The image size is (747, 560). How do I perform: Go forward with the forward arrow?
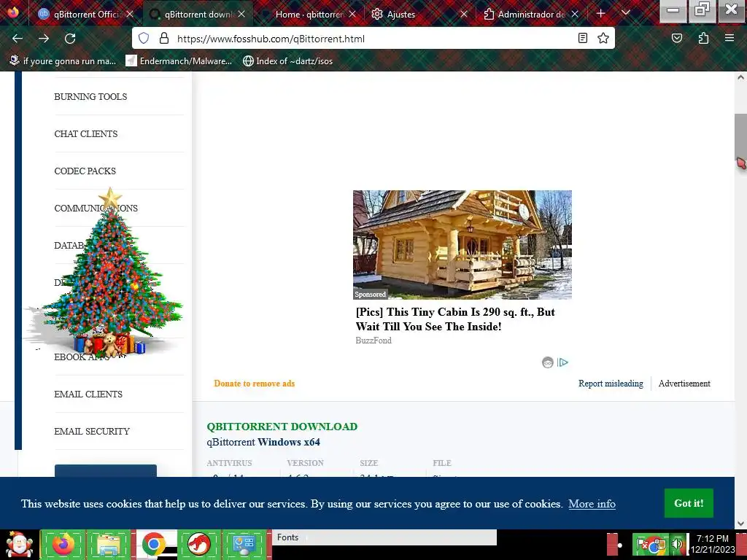click(44, 39)
